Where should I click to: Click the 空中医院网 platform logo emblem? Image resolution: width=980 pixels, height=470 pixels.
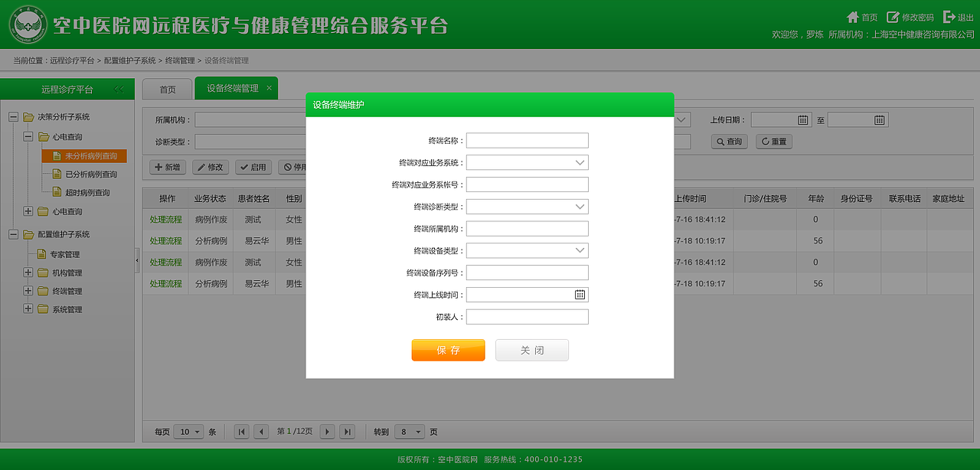(x=28, y=26)
